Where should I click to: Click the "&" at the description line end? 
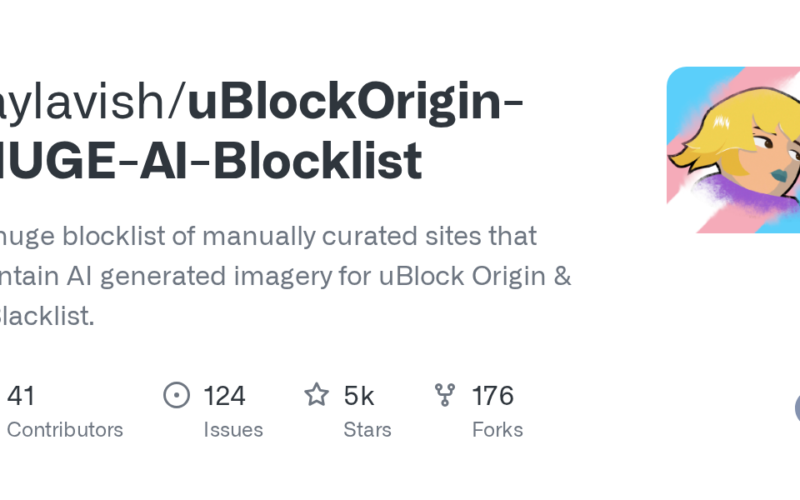pyautogui.click(x=562, y=276)
